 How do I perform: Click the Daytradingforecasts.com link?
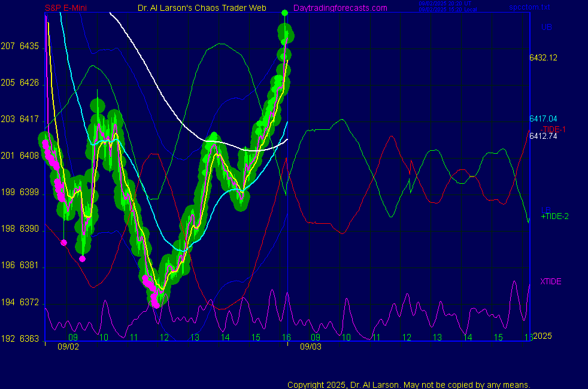(340, 8)
